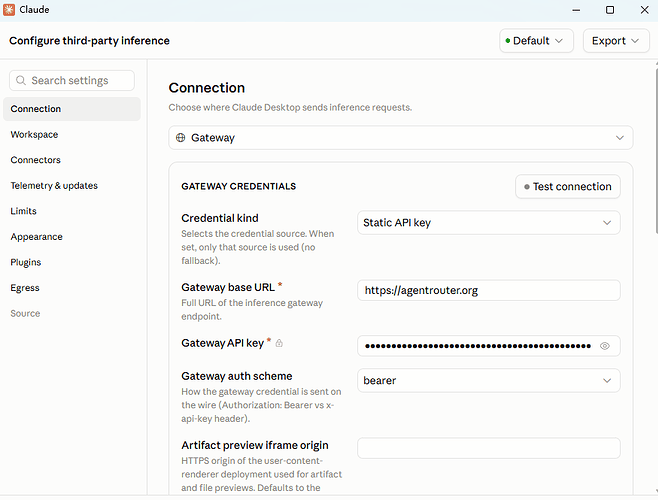Close the Claude window
Screen dimensions: 658x500
pyautogui.click(x=645, y=10)
